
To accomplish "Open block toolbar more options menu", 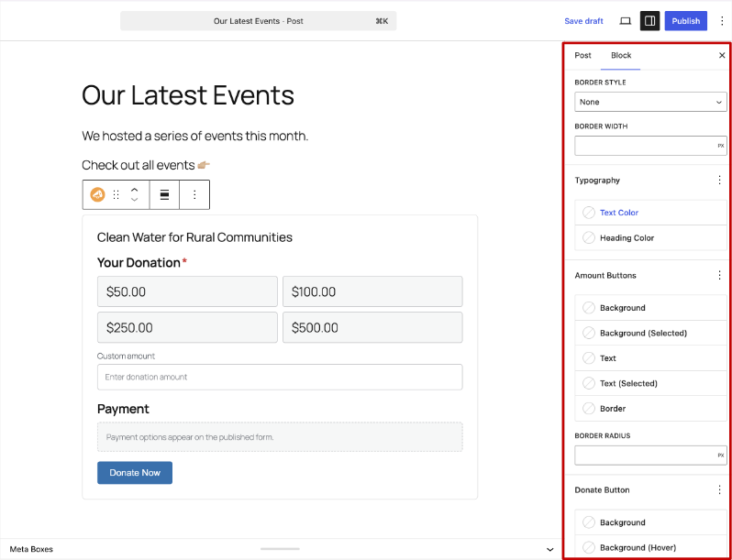I will [x=194, y=195].
